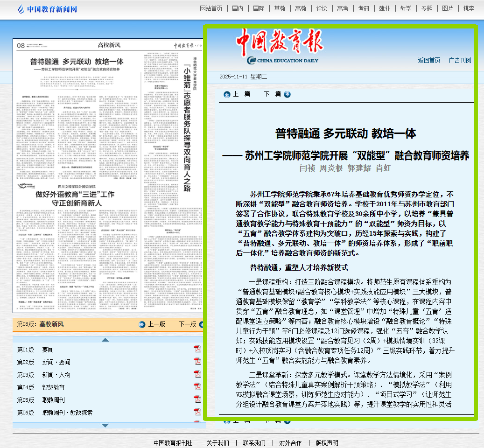484x448 pixels.
Task: Go to the 国际 section
Action: [x=259, y=9]
